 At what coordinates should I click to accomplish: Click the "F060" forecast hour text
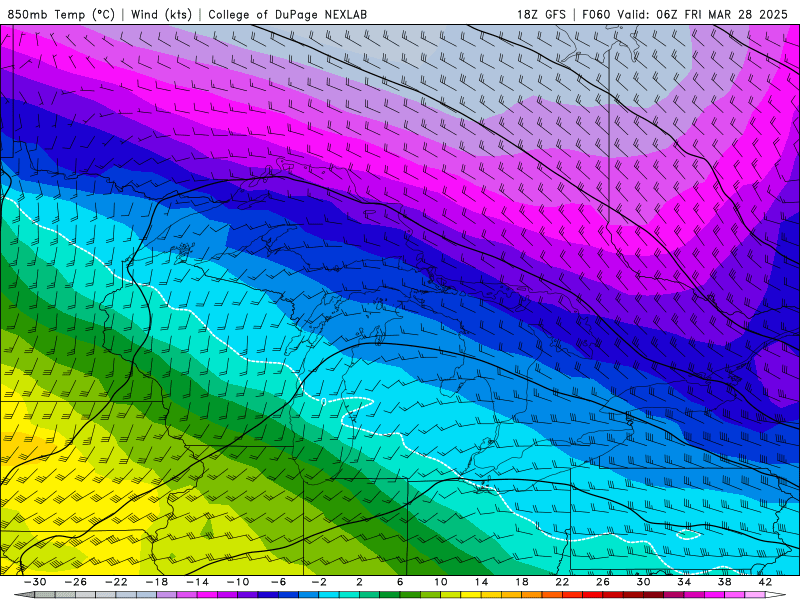click(596, 14)
